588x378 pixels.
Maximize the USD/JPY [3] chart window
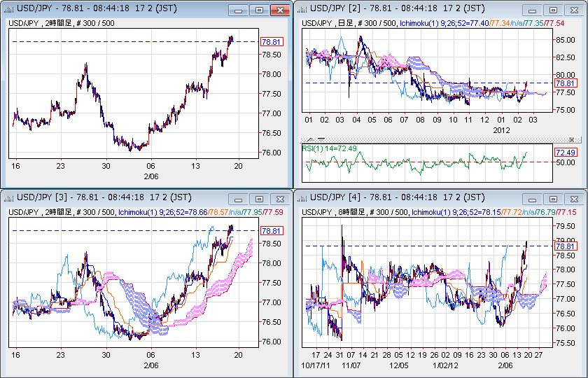click(x=259, y=199)
